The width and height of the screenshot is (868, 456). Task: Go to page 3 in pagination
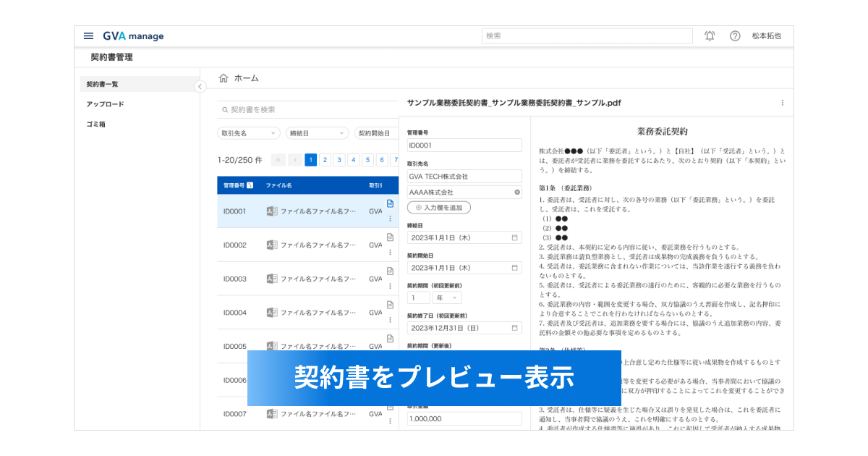339,160
